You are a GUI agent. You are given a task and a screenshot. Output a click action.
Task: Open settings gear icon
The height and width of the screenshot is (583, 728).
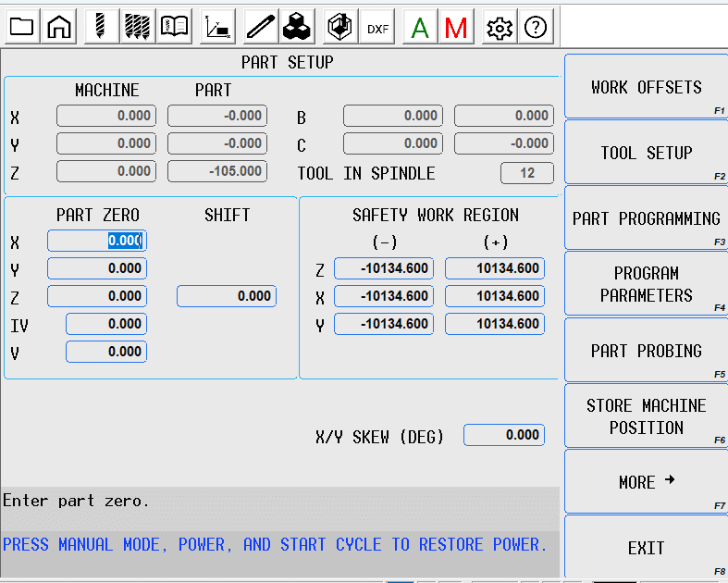tap(500, 28)
